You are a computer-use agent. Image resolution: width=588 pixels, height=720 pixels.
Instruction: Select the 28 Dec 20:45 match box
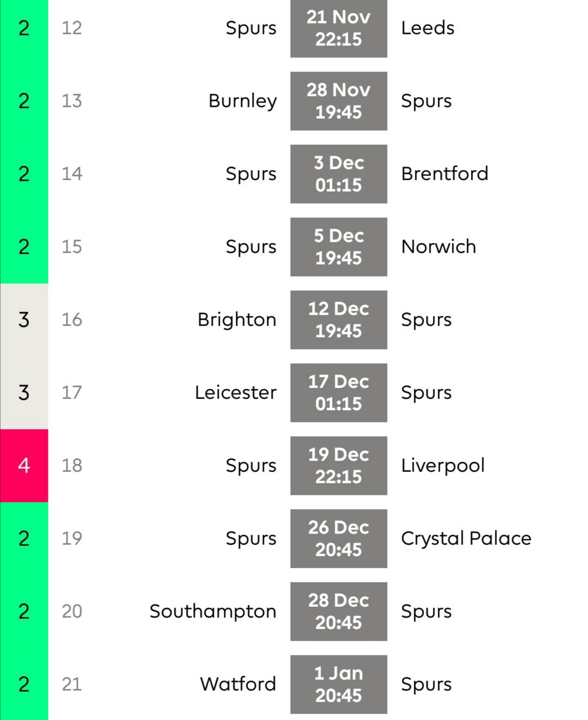(x=339, y=612)
